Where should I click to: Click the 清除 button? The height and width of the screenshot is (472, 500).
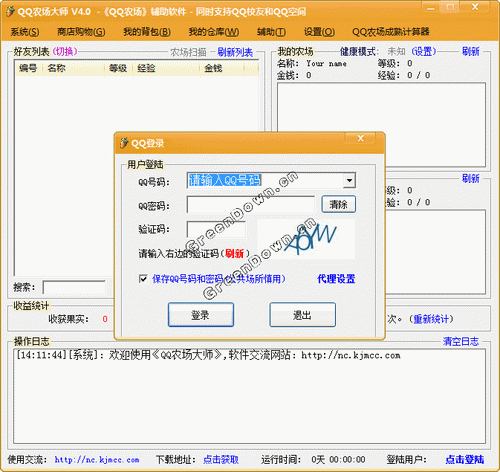click(338, 204)
